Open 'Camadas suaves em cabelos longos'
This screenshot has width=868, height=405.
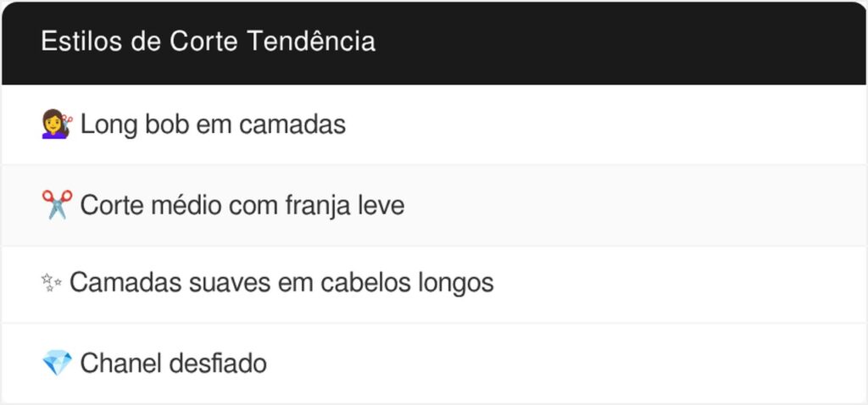(x=281, y=283)
